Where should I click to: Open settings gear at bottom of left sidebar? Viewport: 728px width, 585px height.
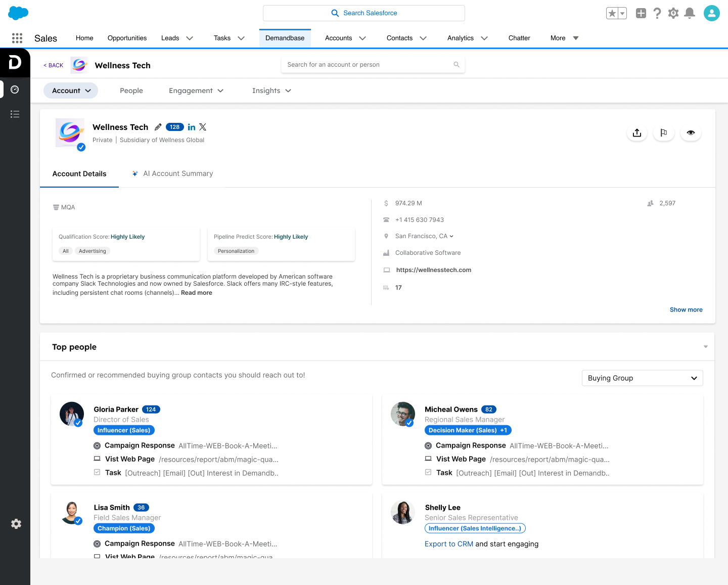16,524
